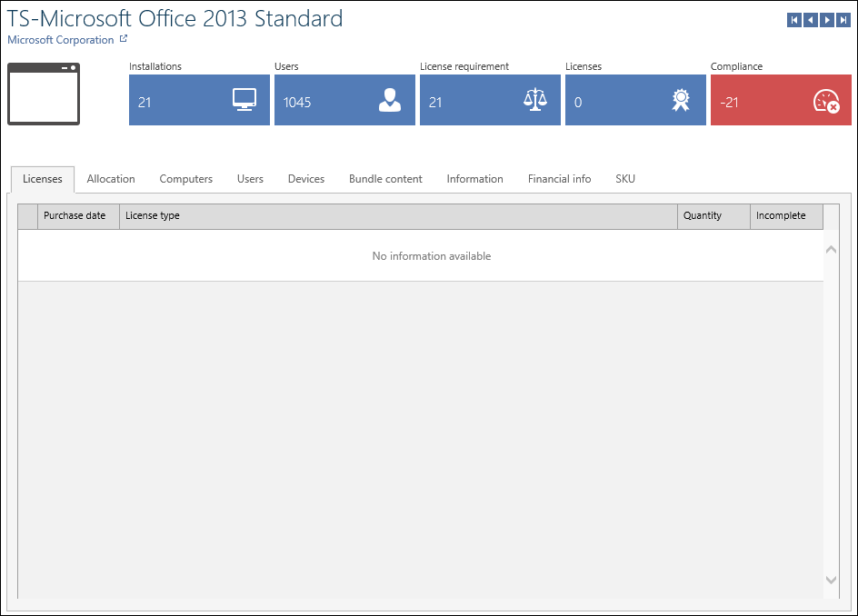
Task: Click the person icon in Users tile
Action: coord(390,100)
